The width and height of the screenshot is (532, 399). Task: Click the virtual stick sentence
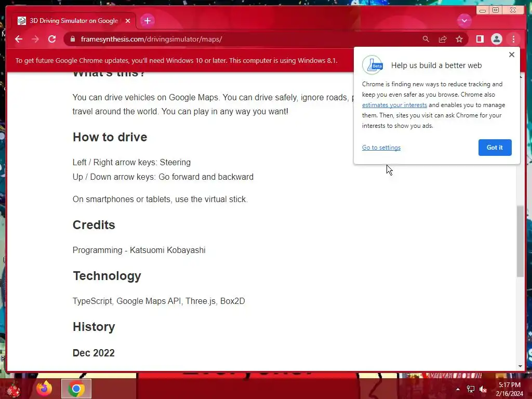[x=160, y=199]
